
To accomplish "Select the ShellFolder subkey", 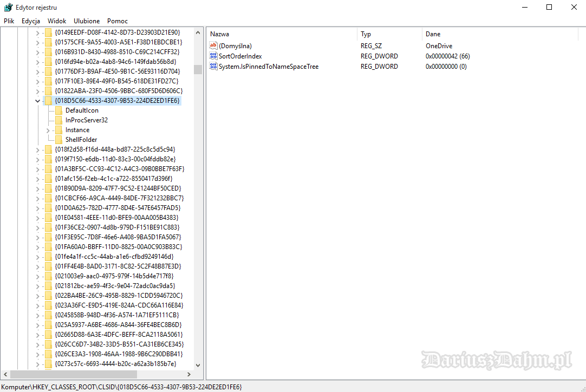I will click(81, 139).
